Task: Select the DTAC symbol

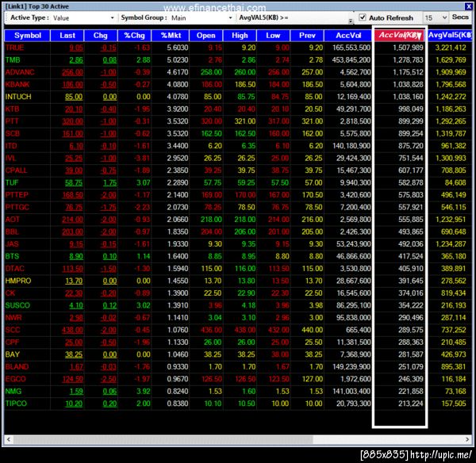Action: (14, 269)
